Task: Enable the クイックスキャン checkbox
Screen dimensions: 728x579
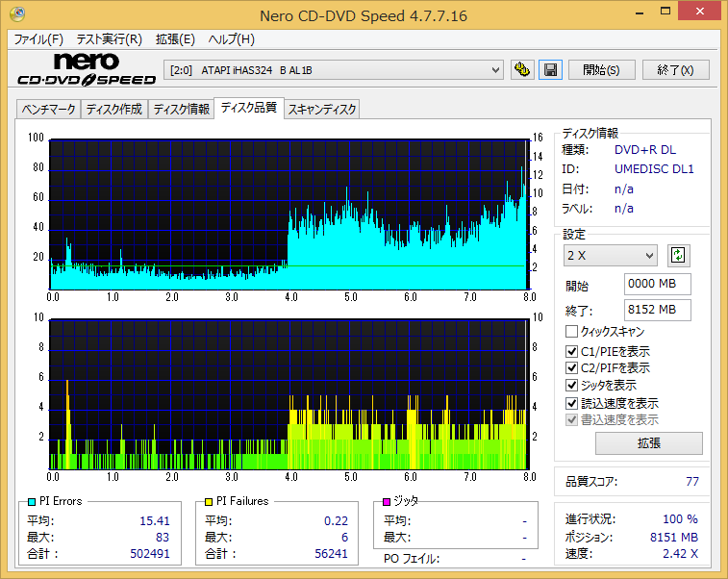Action: pyautogui.click(x=571, y=332)
